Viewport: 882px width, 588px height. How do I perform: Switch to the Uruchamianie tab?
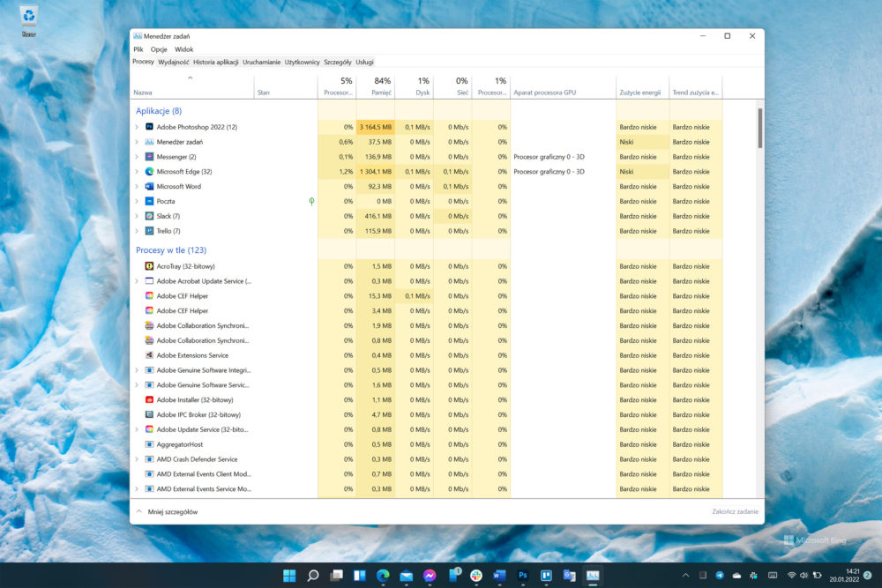coord(262,62)
